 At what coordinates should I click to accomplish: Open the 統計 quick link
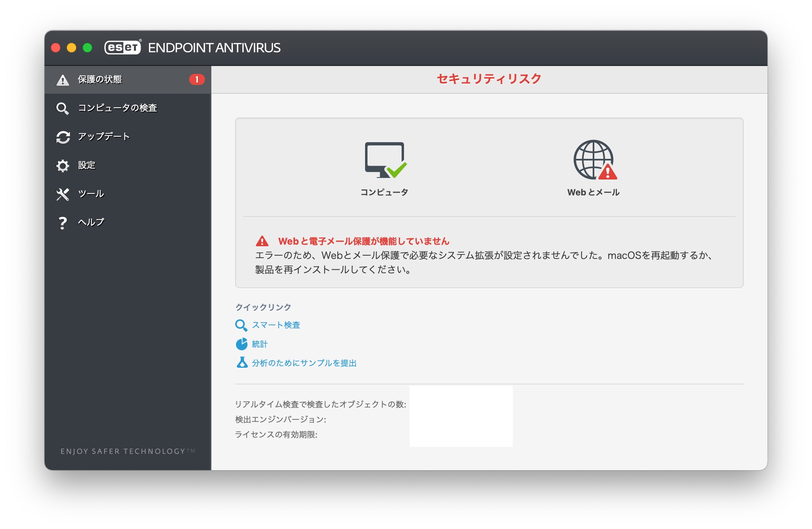(260, 344)
